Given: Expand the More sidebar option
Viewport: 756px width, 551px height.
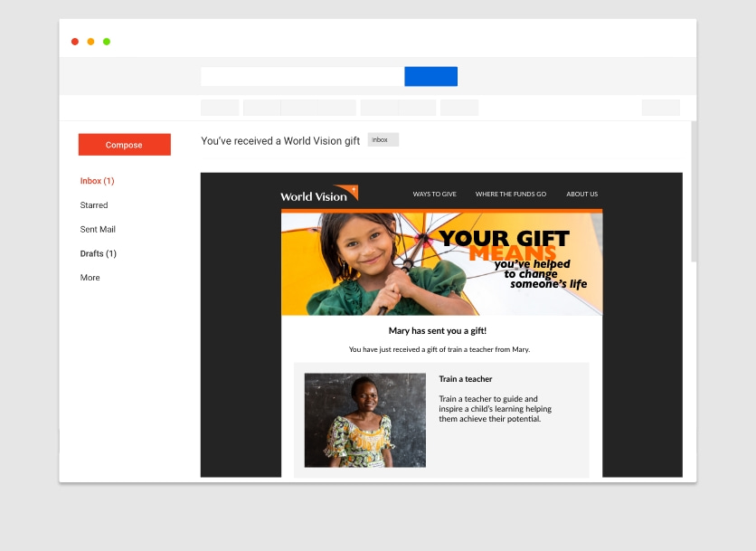Looking at the screenshot, I should pos(90,278).
